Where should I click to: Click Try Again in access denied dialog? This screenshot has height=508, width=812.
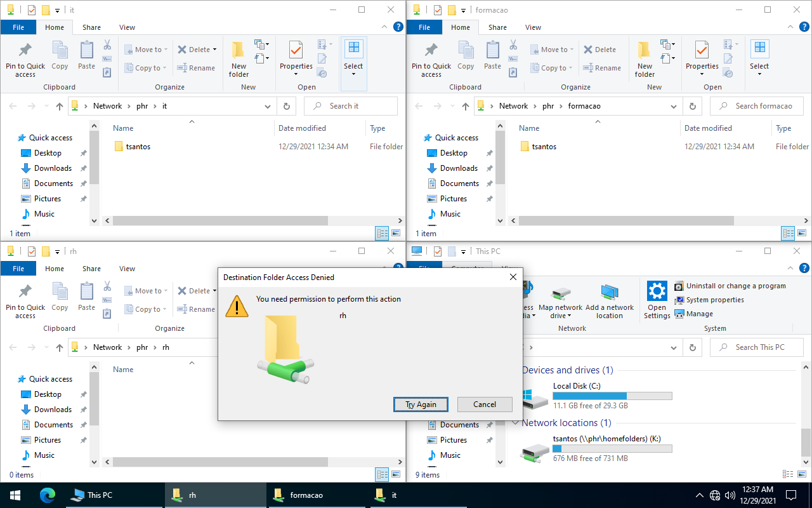click(x=421, y=404)
